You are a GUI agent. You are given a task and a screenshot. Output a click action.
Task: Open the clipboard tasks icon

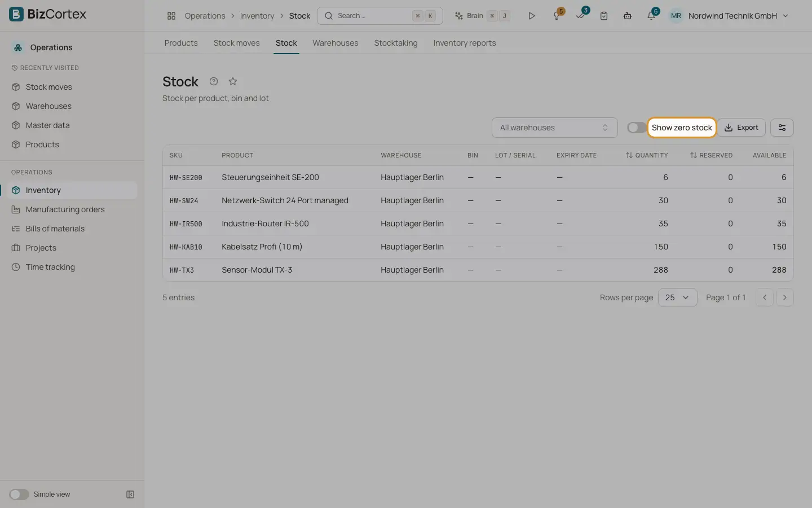click(x=604, y=16)
